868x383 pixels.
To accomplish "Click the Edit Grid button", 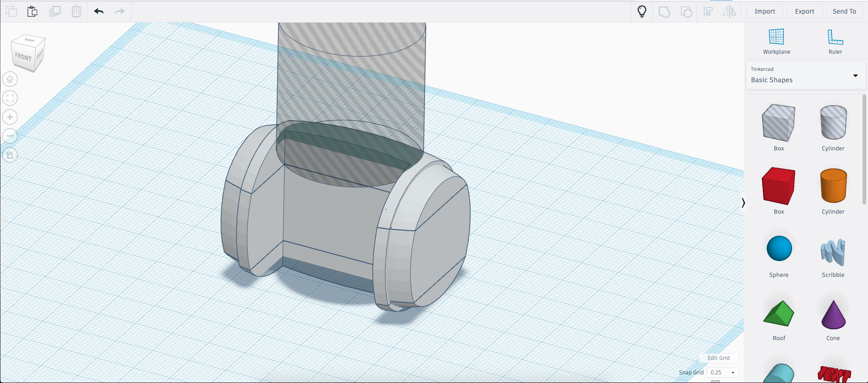I will 718,358.
